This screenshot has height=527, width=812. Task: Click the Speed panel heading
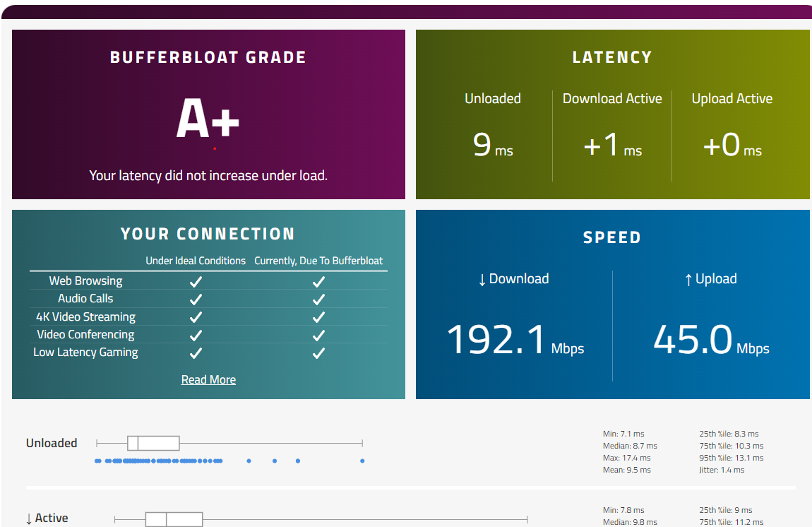(x=612, y=237)
